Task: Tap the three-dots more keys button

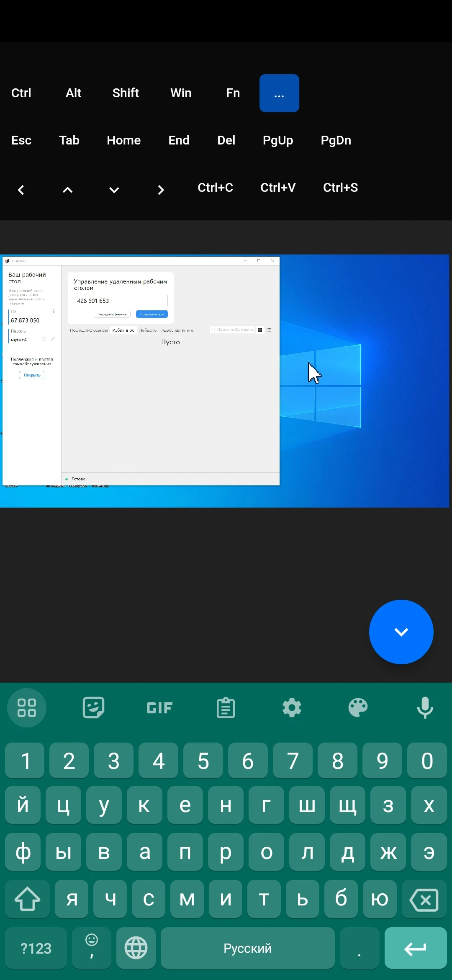Action: point(279,93)
